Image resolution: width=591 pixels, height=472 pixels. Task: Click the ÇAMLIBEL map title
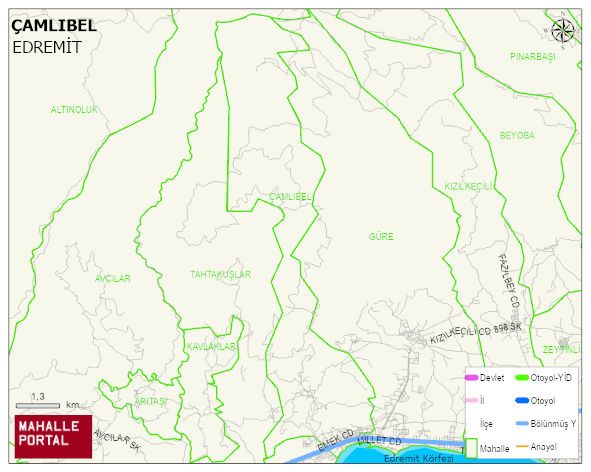[x=54, y=26]
